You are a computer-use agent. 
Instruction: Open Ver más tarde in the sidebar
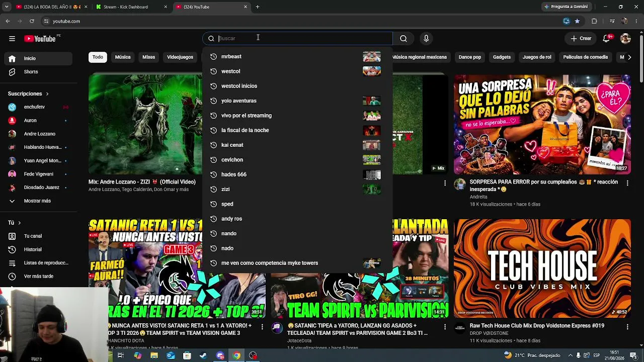[x=38, y=277]
